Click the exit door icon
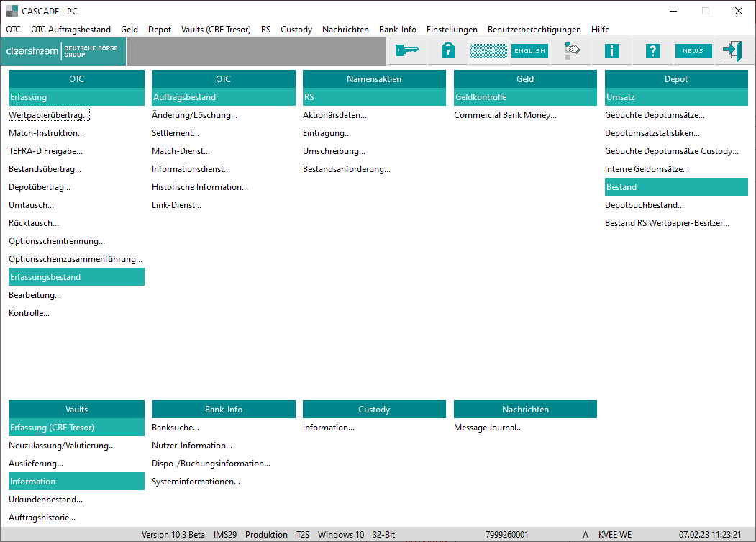Viewport: 756px width, 542px height. [x=733, y=50]
